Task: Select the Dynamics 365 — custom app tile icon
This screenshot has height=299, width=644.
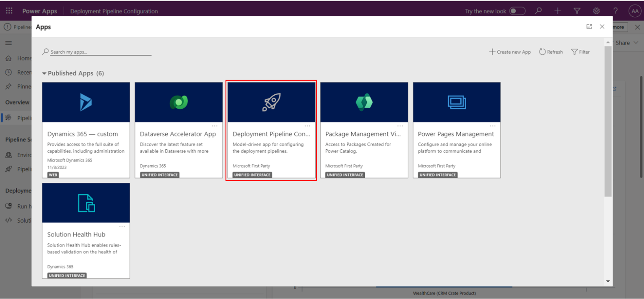Action: pyautogui.click(x=86, y=101)
